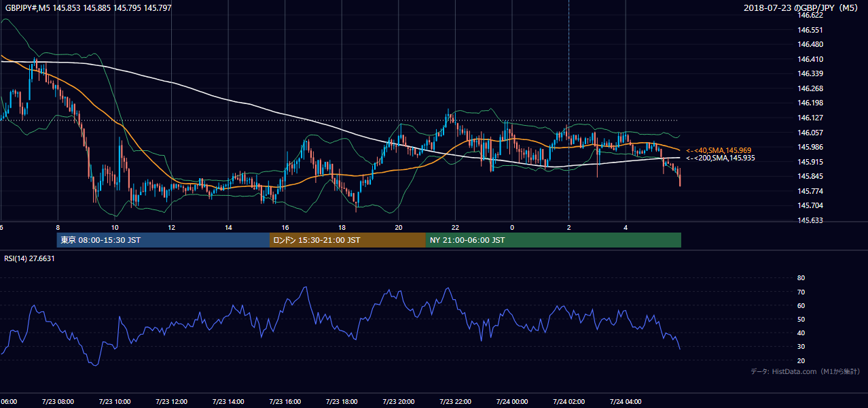Click hour tick 12 under price chart
This screenshot has height=408, width=868.
point(171,227)
